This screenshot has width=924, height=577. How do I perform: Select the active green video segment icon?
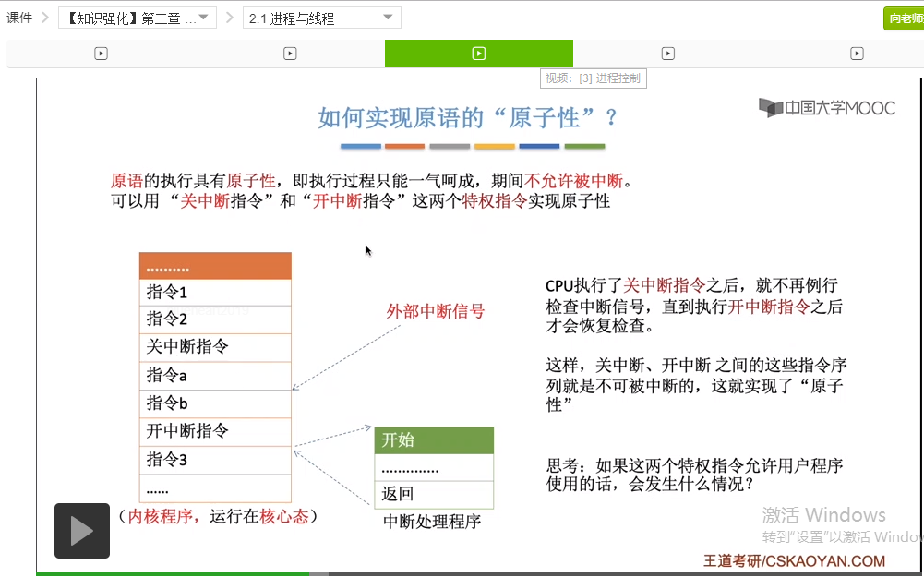(x=478, y=54)
